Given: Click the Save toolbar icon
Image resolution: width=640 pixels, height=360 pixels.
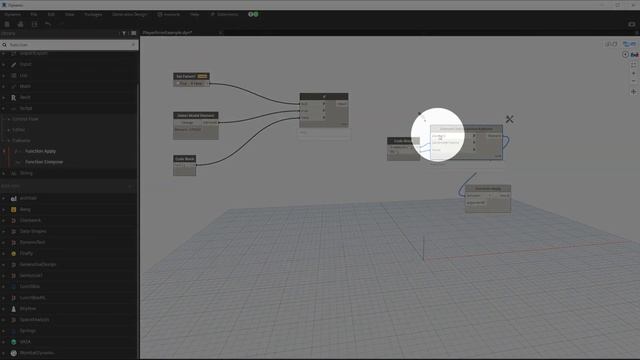Looking at the screenshot, I should [x=34, y=24].
